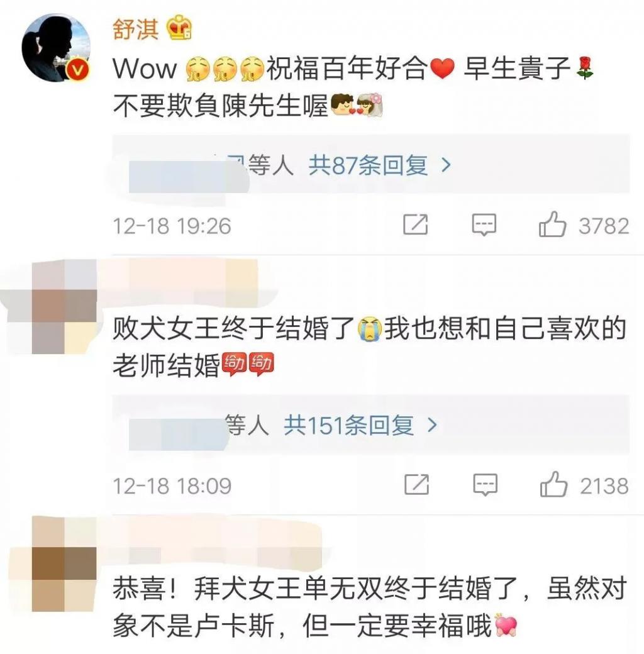
Task: Tap the 2138 like count
Action: [604, 486]
